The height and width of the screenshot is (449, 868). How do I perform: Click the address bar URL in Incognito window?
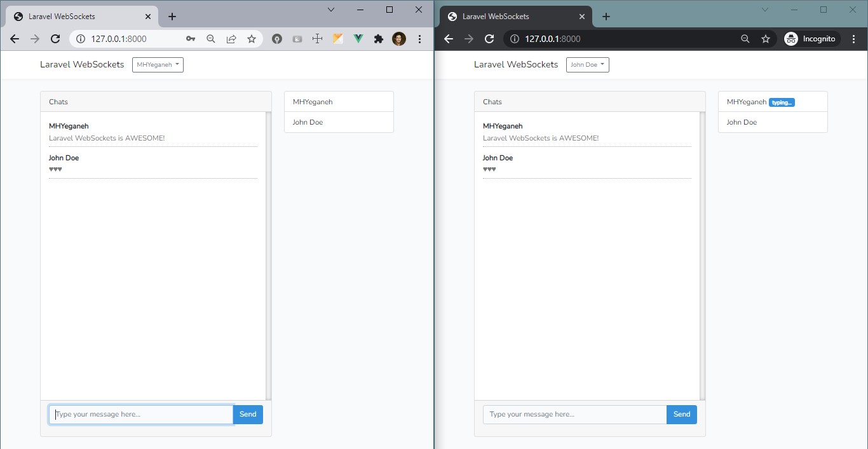[553, 39]
